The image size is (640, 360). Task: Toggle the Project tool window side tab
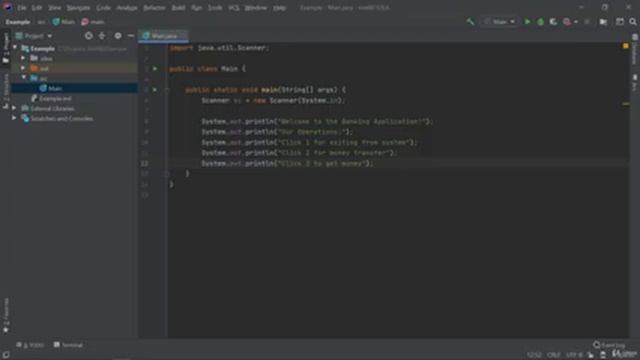tap(6, 48)
